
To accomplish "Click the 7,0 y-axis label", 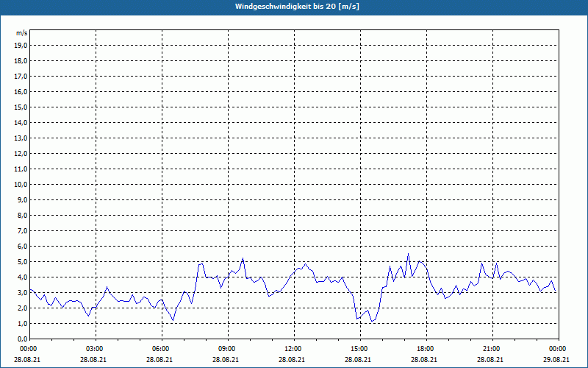I will [x=23, y=230].
